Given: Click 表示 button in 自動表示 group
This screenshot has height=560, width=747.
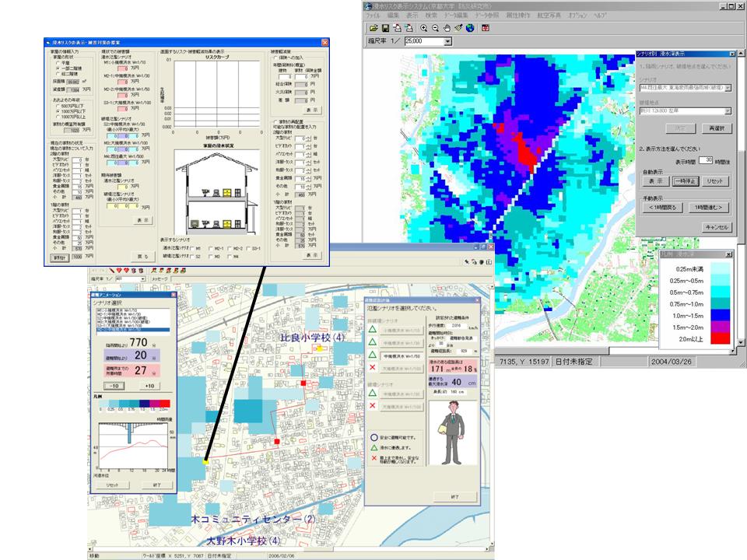Looking at the screenshot, I should click(655, 181).
